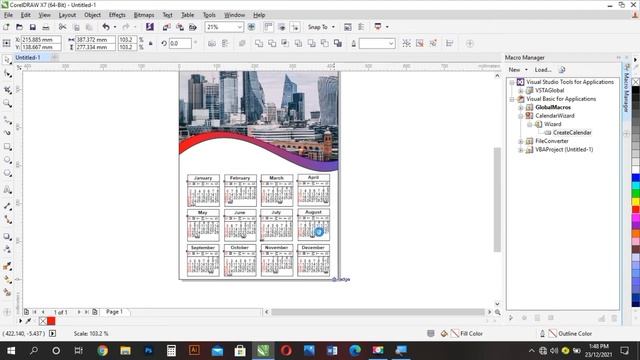Click the rotation angle input field
The width and height of the screenshot is (640, 360).
click(x=180, y=43)
